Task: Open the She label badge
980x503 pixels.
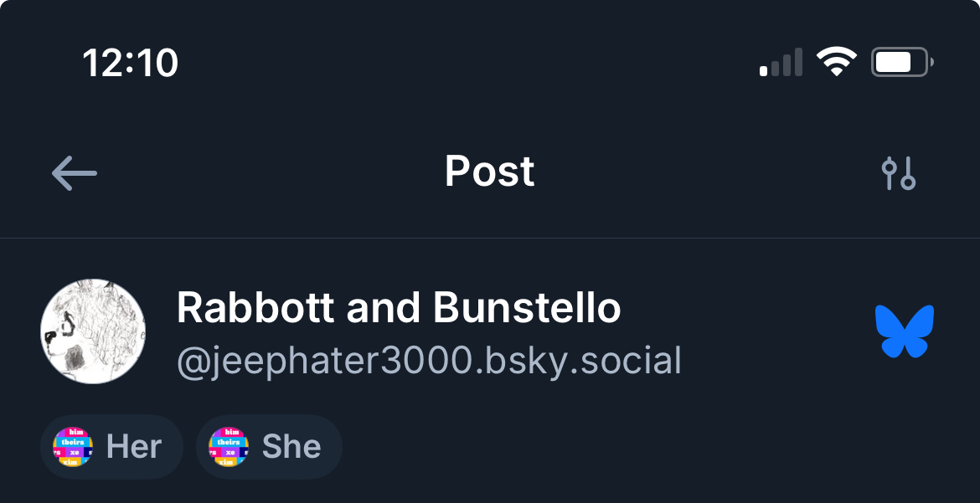Action: pos(269,447)
